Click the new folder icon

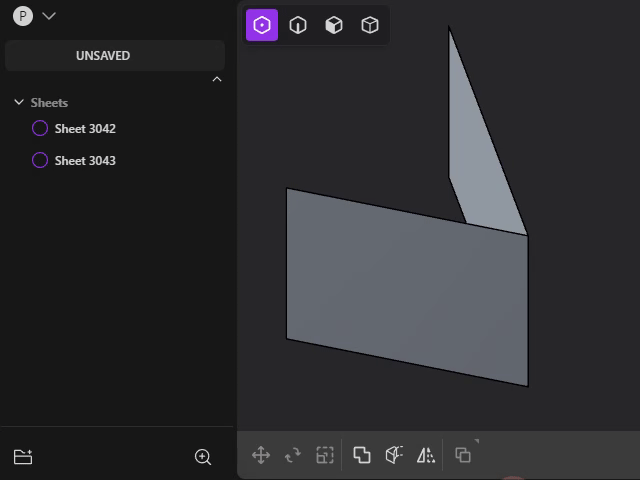click(23, 457)
